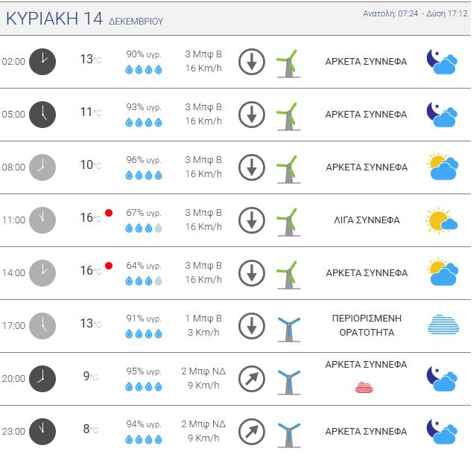The height and width of the screenshot is (457, 476).
Task: Click the red temperature dot at 14:00
Action: point(109,266)
